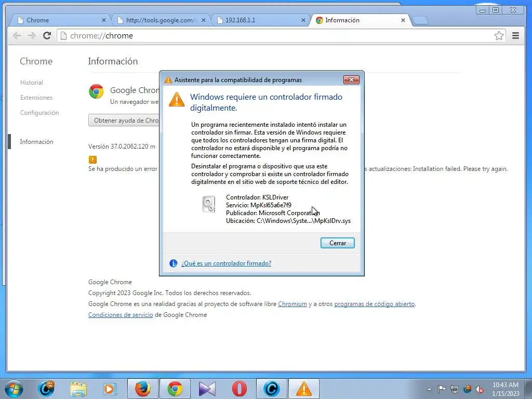
Task: Close the first Chrome tab
Action: (x=104, y=20)
